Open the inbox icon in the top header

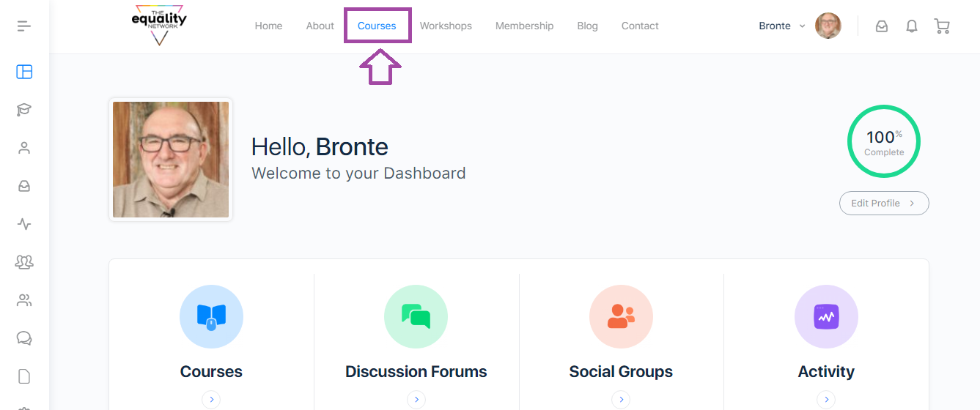882,26
